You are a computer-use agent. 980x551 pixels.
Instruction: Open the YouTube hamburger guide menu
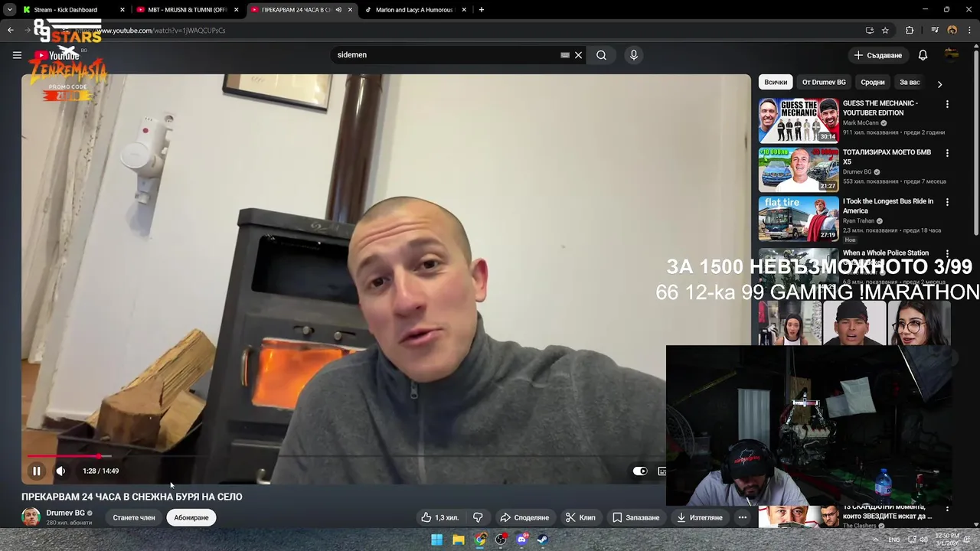tap(17, 55)
